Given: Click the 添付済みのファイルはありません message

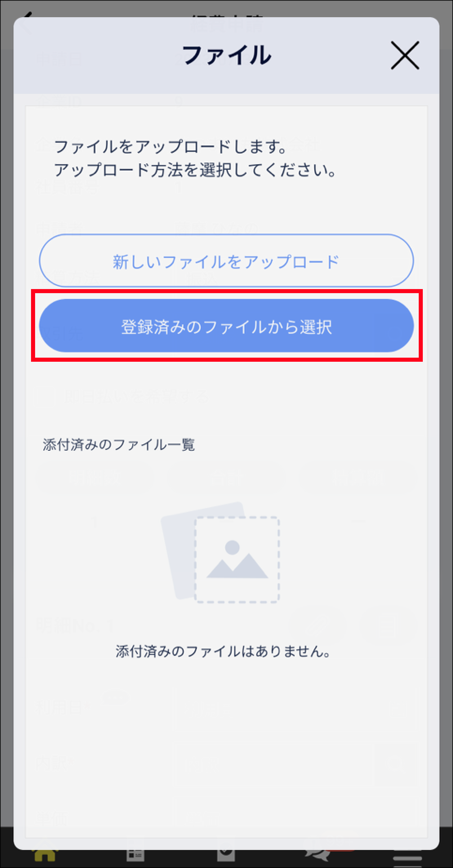Looking at the screenshot, I should tap(223, 651).
